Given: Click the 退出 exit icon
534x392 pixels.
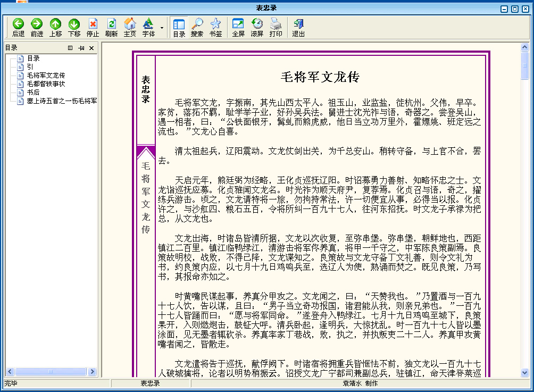Looking at the screenshot, I should (x=298, y=24).
